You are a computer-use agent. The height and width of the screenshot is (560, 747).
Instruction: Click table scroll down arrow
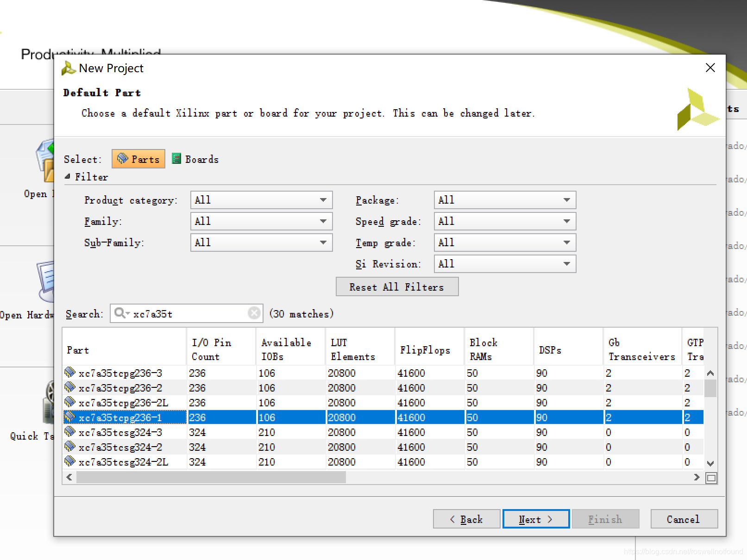point(710,463)
